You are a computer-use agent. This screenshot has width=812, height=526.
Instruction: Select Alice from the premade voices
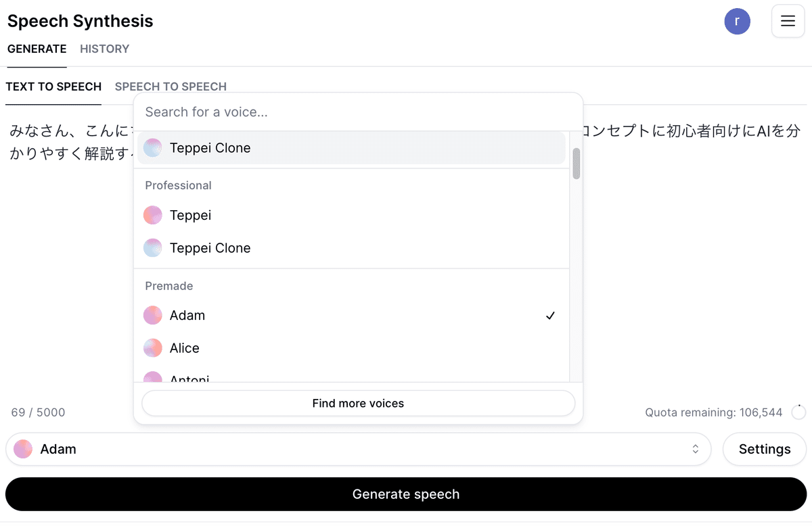[185, 348]
